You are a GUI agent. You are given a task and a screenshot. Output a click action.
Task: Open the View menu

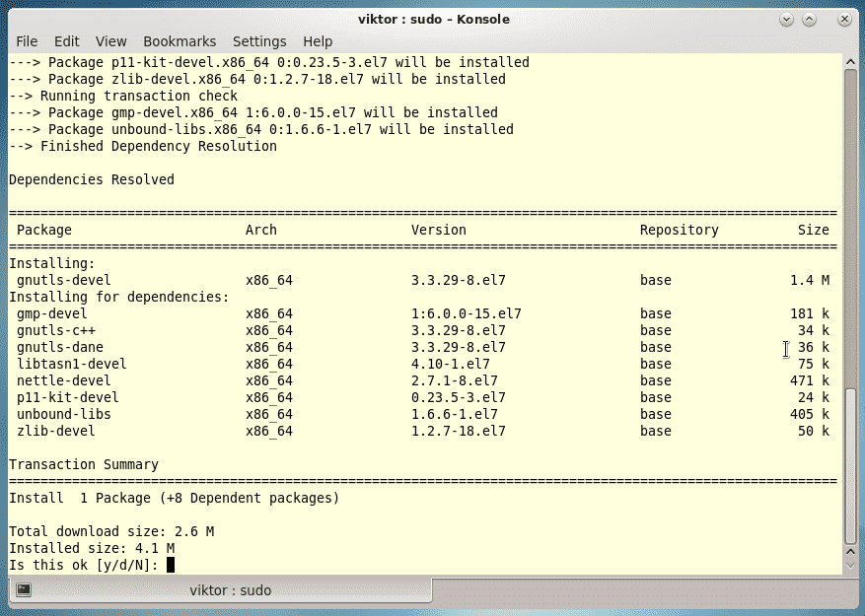(x=110, y=41)
